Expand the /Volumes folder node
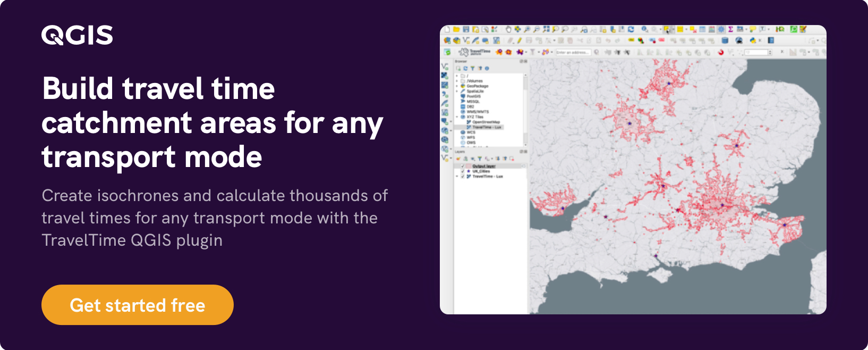Viewport: 868px width, 350px height. click(x=457, y=81)
